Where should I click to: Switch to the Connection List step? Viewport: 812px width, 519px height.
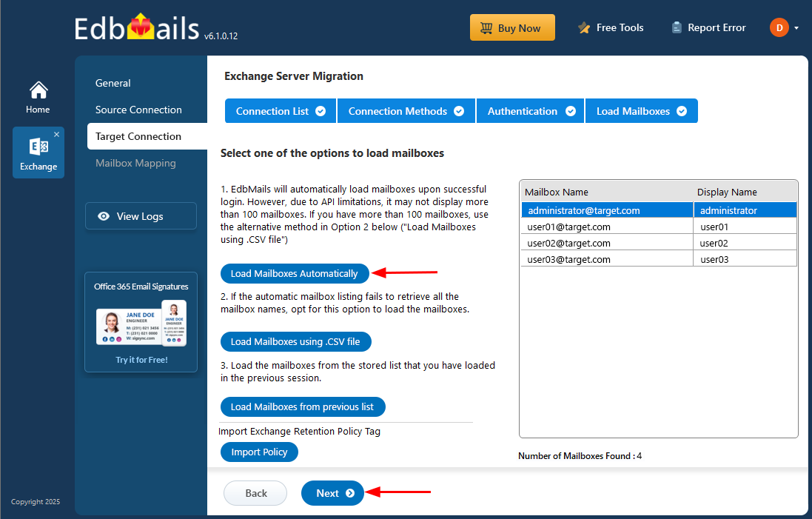click(280, 111)
